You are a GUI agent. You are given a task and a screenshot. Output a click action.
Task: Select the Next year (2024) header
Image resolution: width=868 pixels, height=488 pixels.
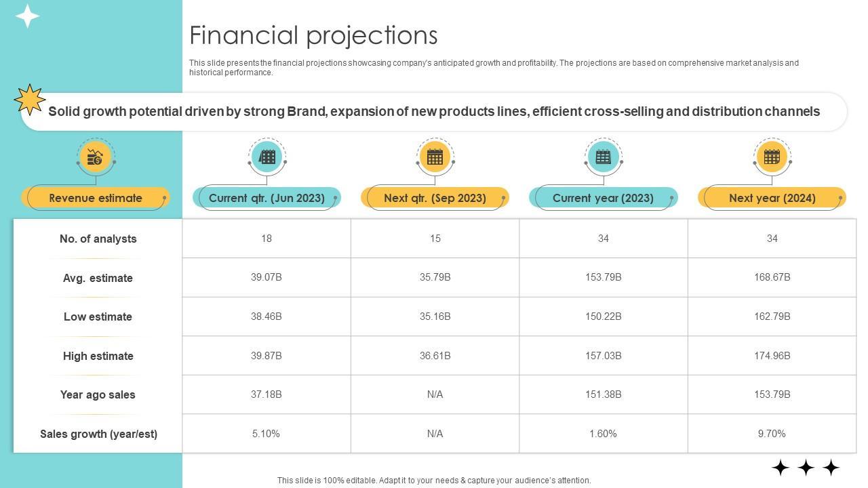click(x=772, y=198)
